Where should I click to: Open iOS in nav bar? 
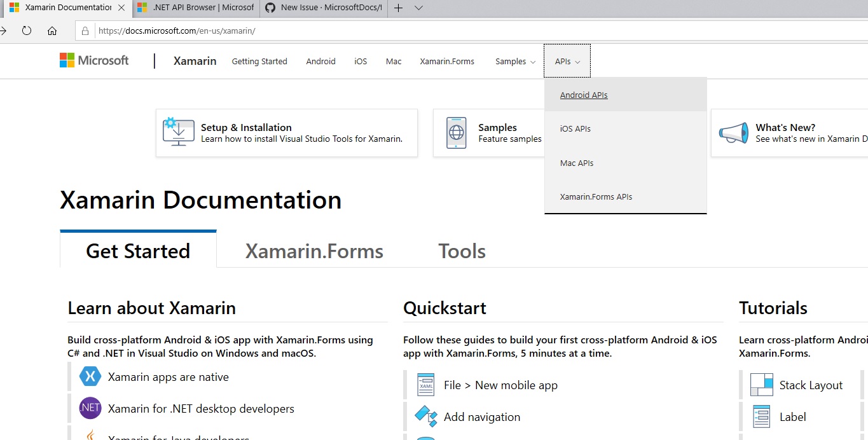(361, 62)
